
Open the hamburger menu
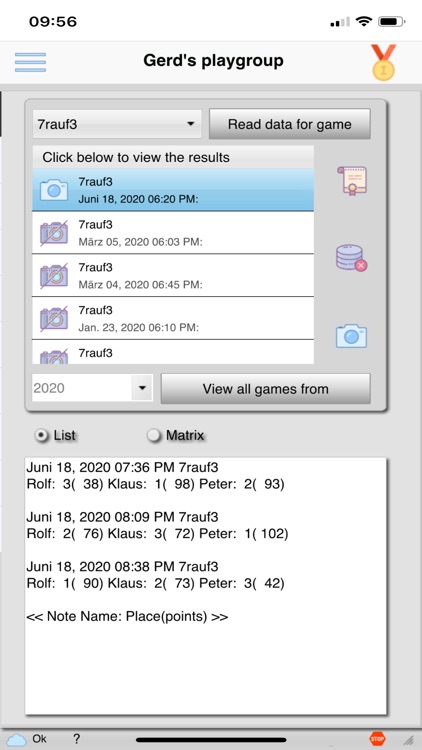click(30, 62)
